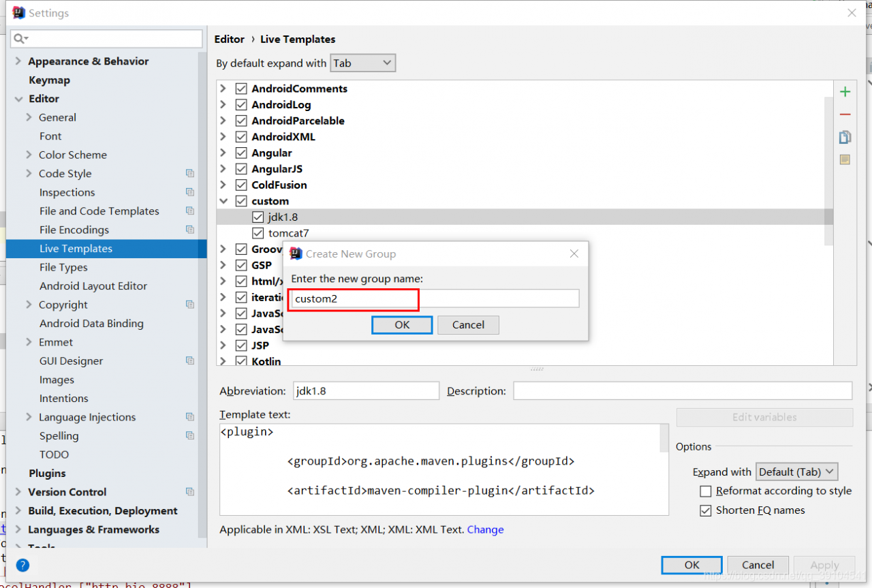This screenshot has height=588, width=872.
Task: Click the red minus remove template icon
Action: [845, 115]
